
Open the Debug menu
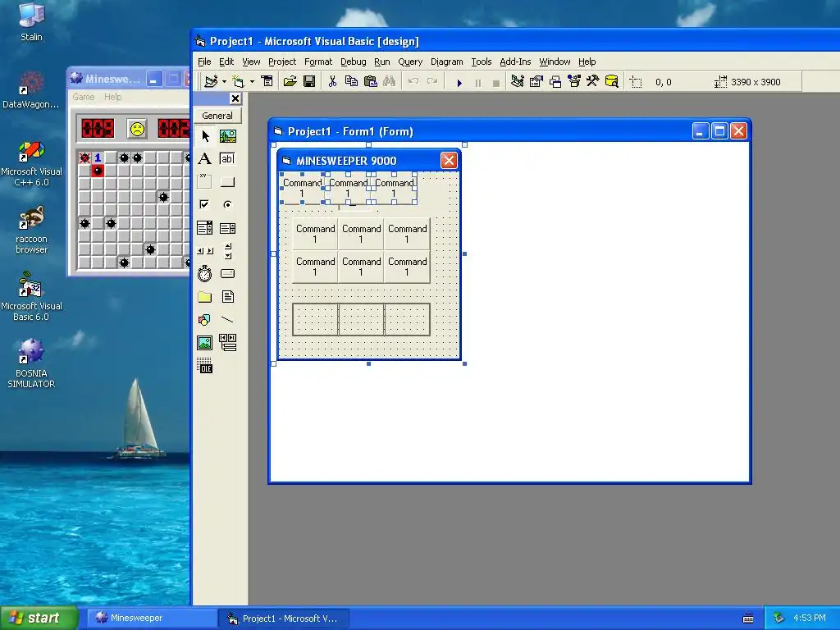354,62
